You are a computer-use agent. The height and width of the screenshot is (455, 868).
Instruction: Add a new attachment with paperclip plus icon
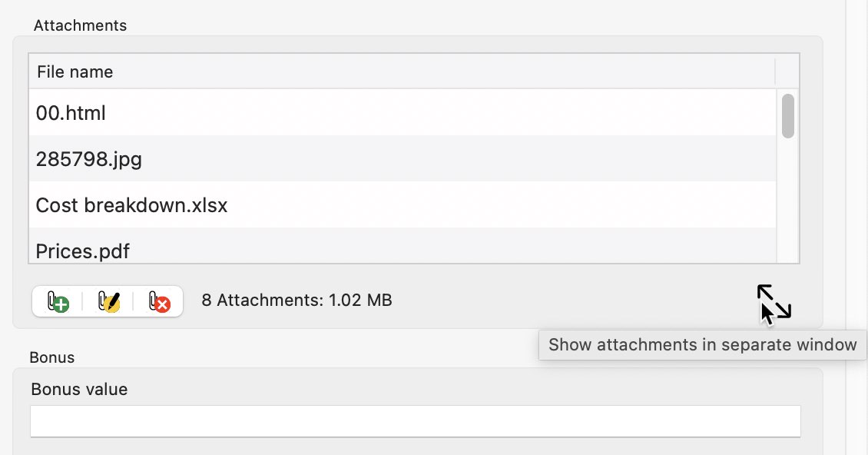58,301
